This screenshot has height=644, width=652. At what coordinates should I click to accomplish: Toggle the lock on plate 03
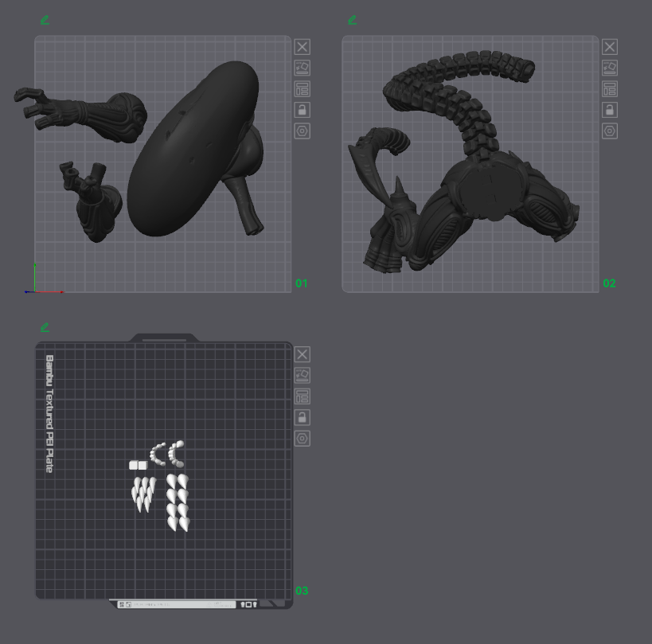(302, 417)
